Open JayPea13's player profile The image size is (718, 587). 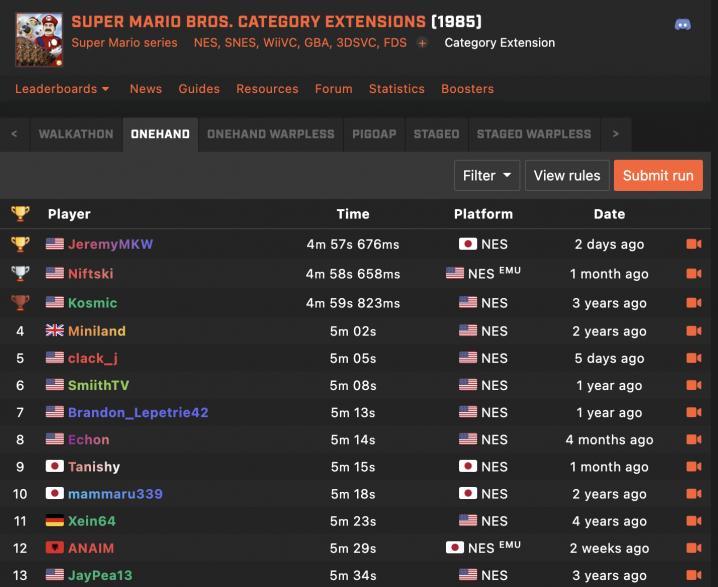[x=100, y=575]
